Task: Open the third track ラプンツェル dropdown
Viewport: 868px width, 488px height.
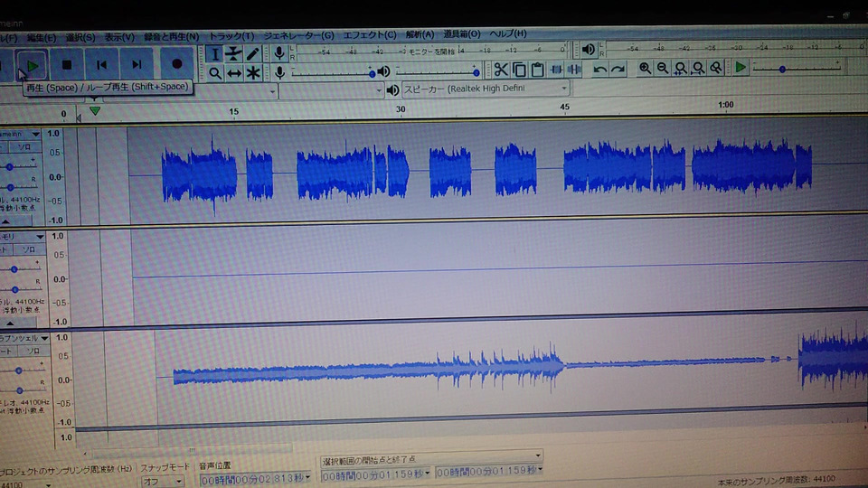Action: point(44,338)
